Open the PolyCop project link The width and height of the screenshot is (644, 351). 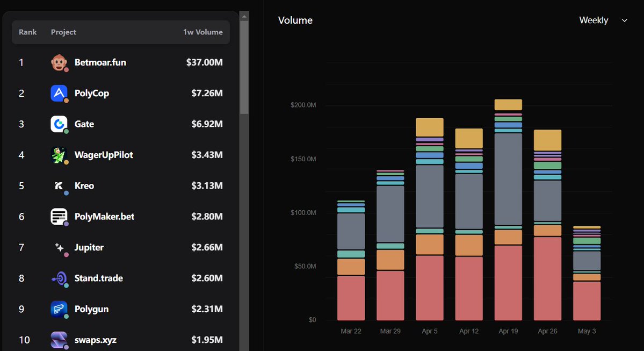pos(92,94)
